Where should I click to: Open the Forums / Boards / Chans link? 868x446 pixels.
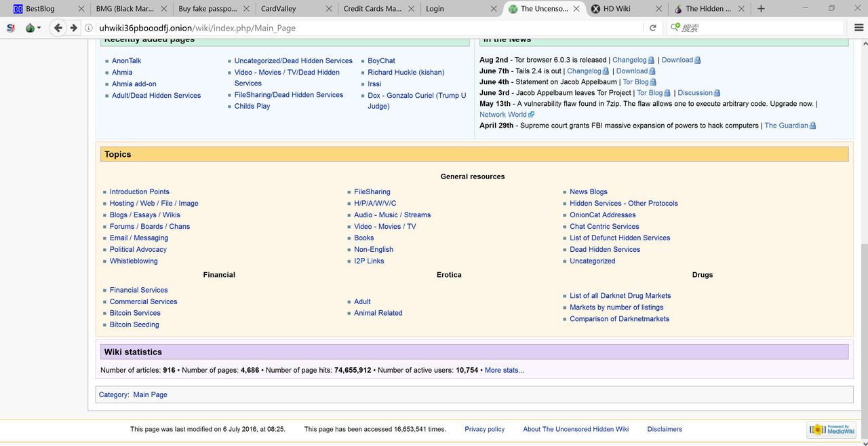point(150,227)
